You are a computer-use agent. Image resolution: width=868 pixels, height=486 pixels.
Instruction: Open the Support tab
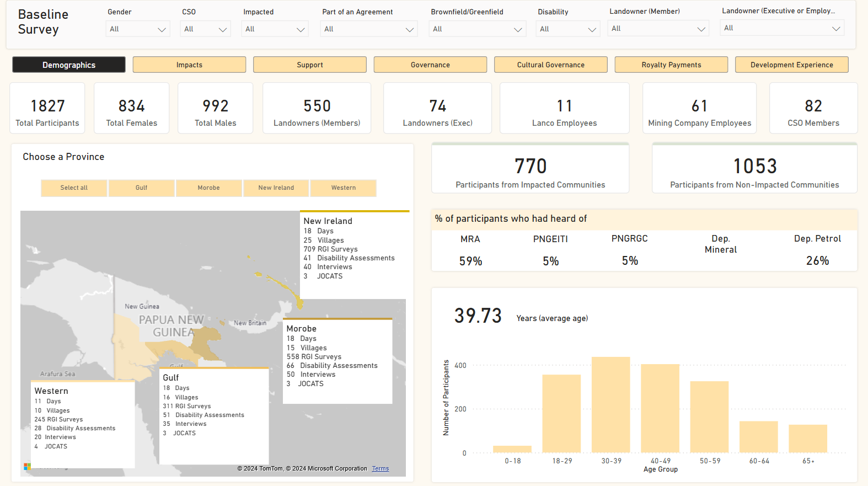click(310, 65)
